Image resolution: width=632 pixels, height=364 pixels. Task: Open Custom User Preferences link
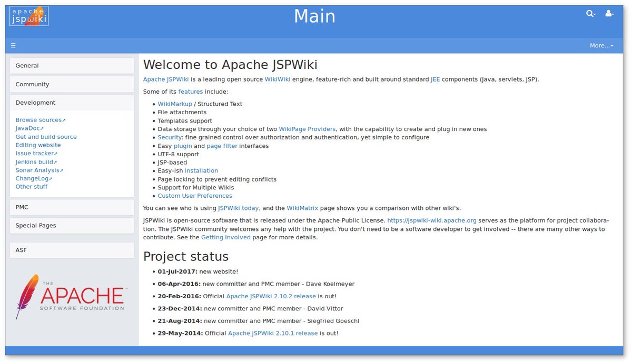(195, 196)
